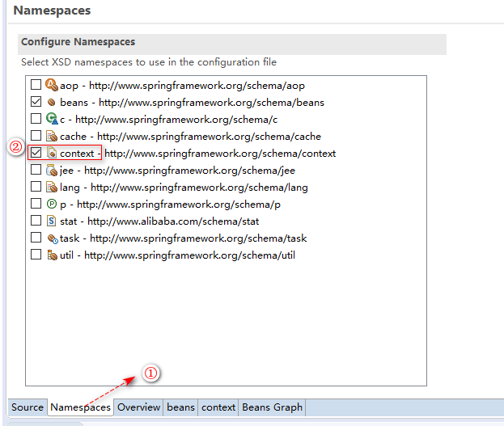Click the stat namespace icon
The width and height of the screenshot is (504, 426).
click(x=52, y=221)
